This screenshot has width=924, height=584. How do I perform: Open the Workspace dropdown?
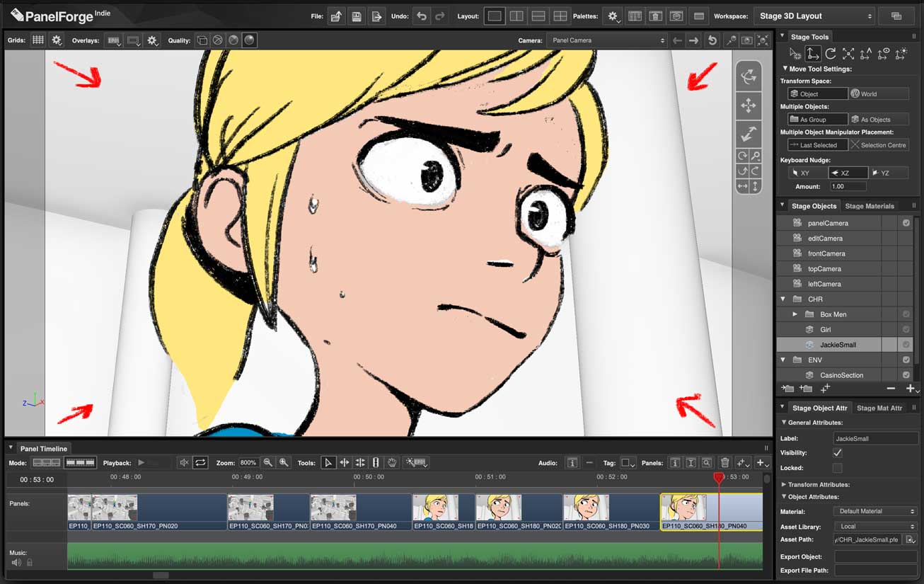(815, 16)
